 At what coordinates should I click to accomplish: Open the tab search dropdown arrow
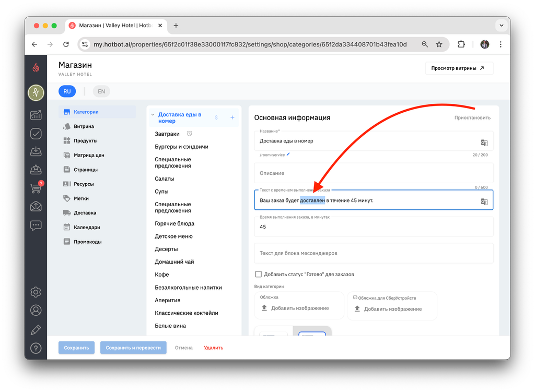[501, 25]
